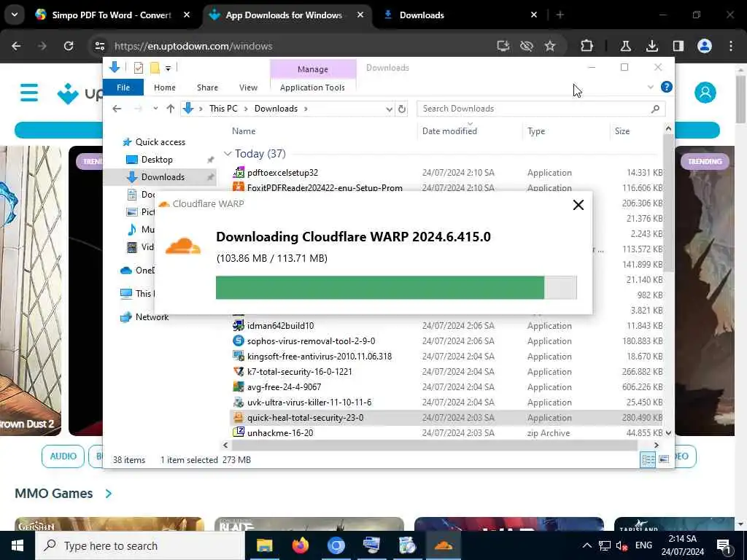The width and height of the screenshot is (747, 560).
Task: Click the Manage contextual tab
Action: 312,69
